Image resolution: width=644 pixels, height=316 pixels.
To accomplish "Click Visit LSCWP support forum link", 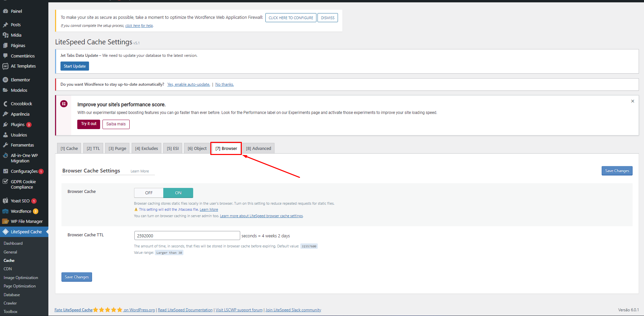I will pyautogui.click(x=239, y=310).
